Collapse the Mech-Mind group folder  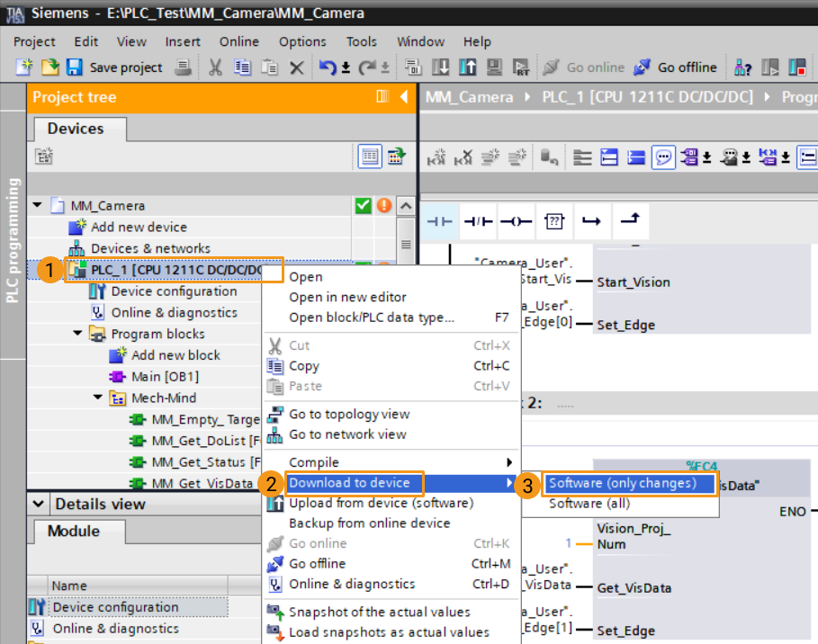pos(97,398)
